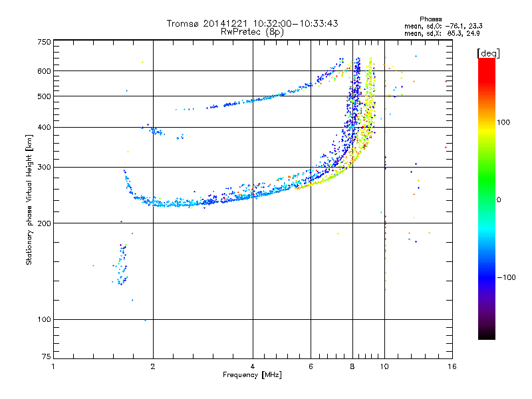Click the "RwPretec (8p)" subtitle

[252, 32]
